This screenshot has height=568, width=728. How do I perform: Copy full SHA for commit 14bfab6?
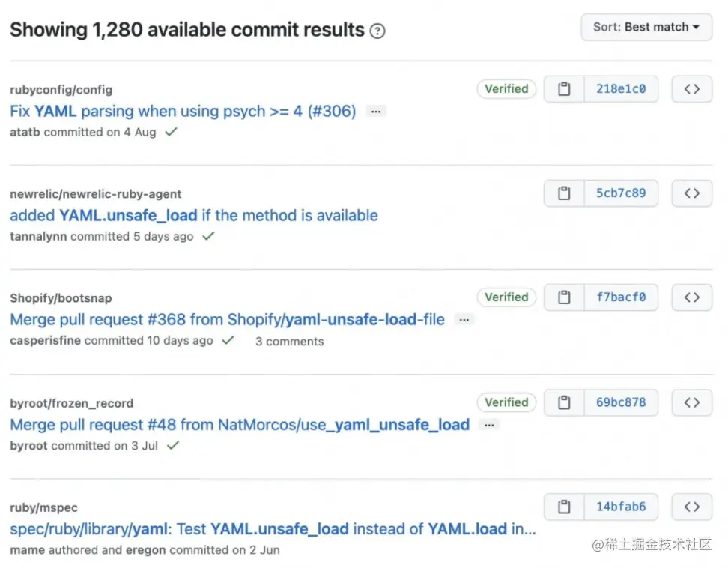(564, 507)
